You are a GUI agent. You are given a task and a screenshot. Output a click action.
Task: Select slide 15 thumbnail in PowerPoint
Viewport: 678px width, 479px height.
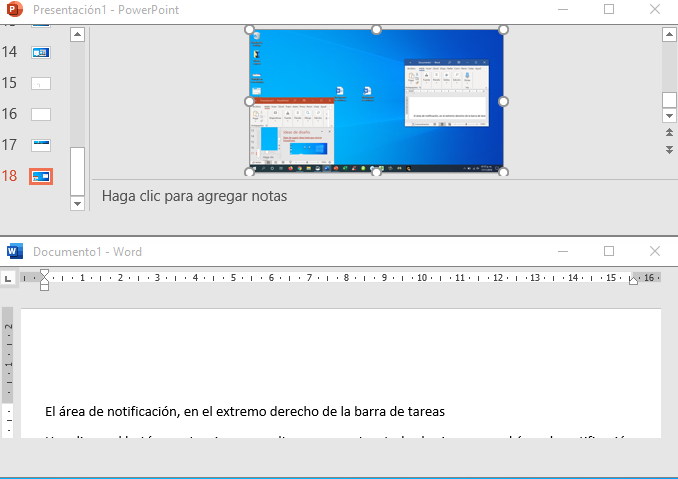pyautogui.click(x=41, y=83)
